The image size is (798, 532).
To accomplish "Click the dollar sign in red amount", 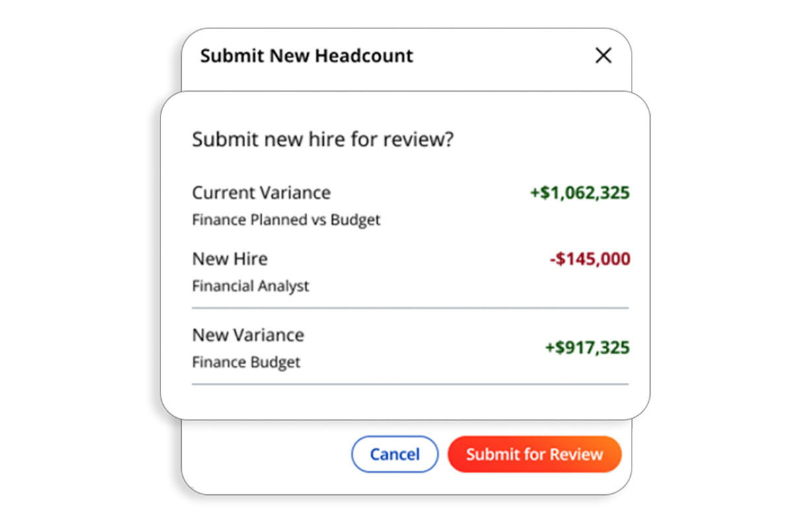I will point(560,259).
